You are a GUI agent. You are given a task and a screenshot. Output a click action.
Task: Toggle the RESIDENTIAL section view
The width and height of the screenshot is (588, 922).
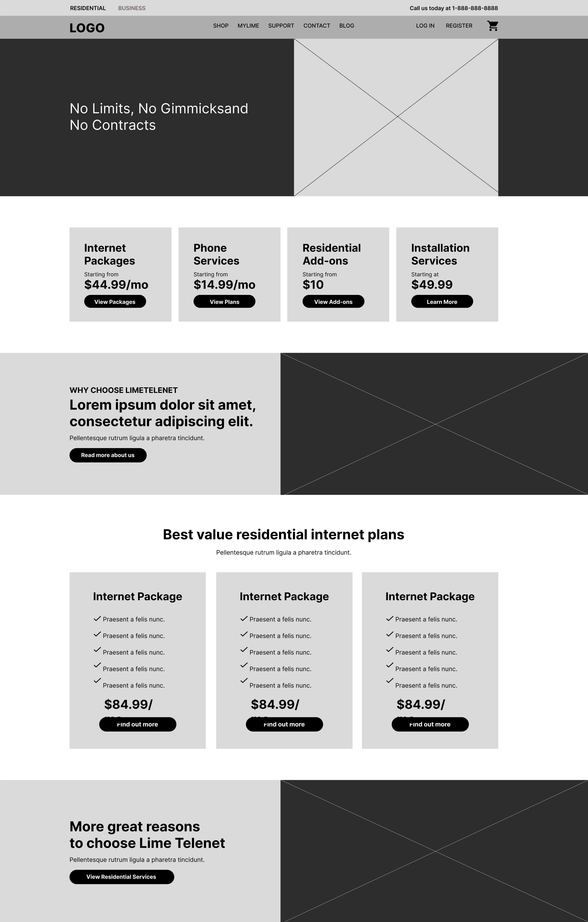click(88, 7)
